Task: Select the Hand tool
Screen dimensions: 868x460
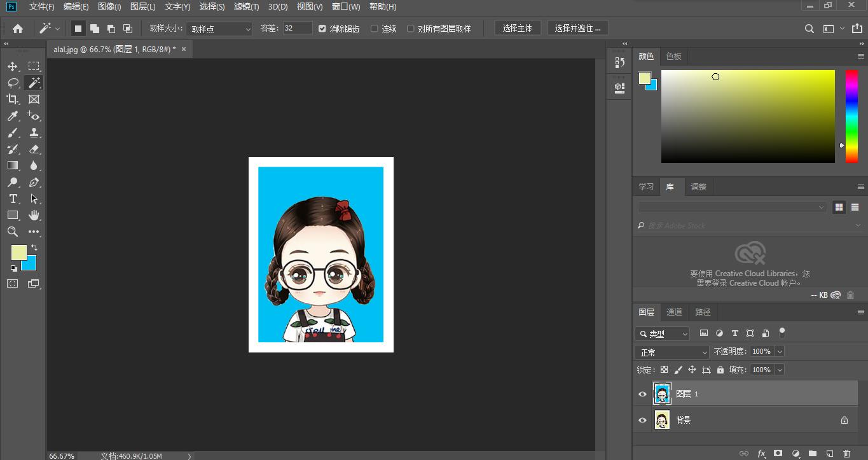Action: [x=34, y=215]
